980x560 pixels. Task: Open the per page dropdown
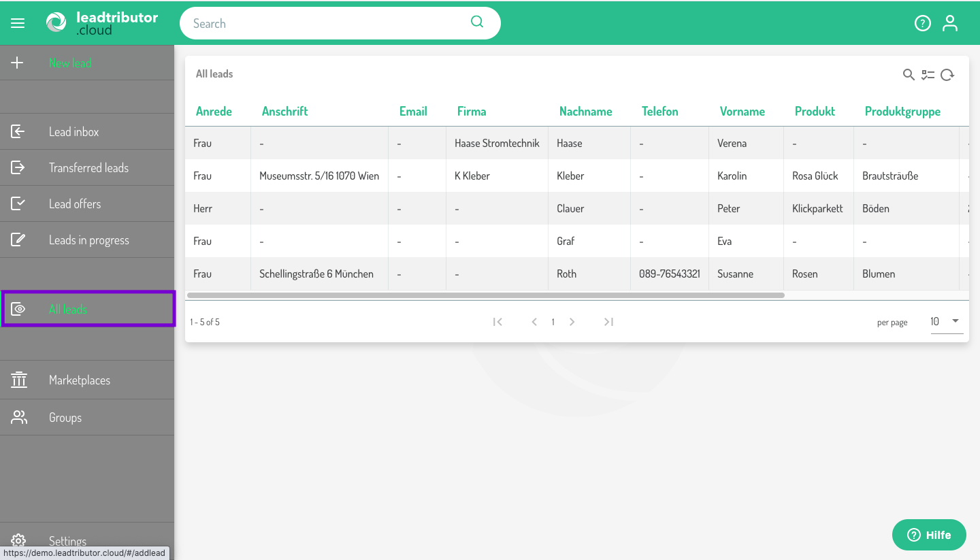click(946, 321)
